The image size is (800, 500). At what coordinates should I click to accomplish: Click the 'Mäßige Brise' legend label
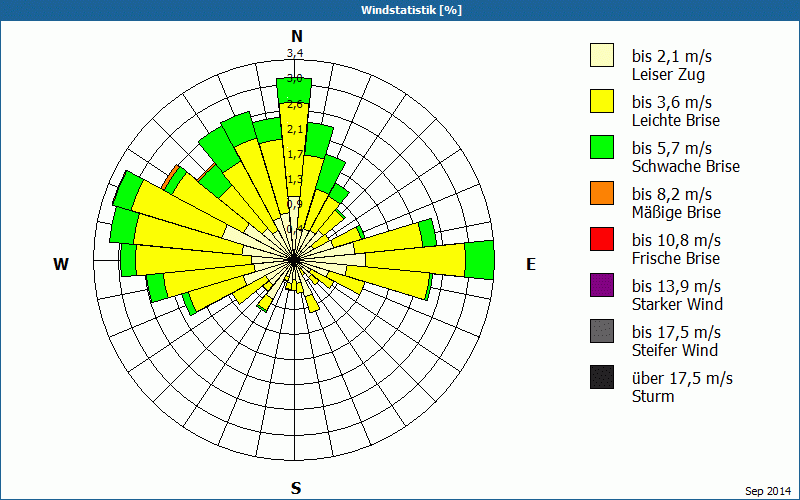point(676,212)
